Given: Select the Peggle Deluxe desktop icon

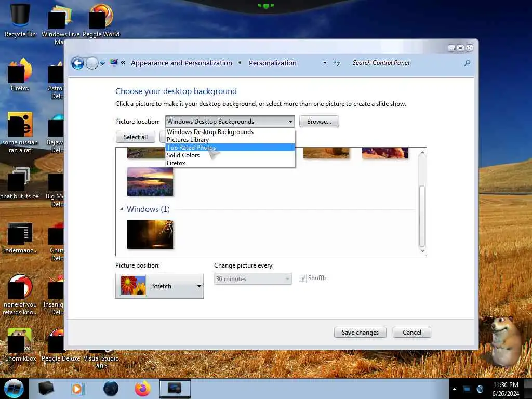Looking at the screenshot, I should point(61,344).
